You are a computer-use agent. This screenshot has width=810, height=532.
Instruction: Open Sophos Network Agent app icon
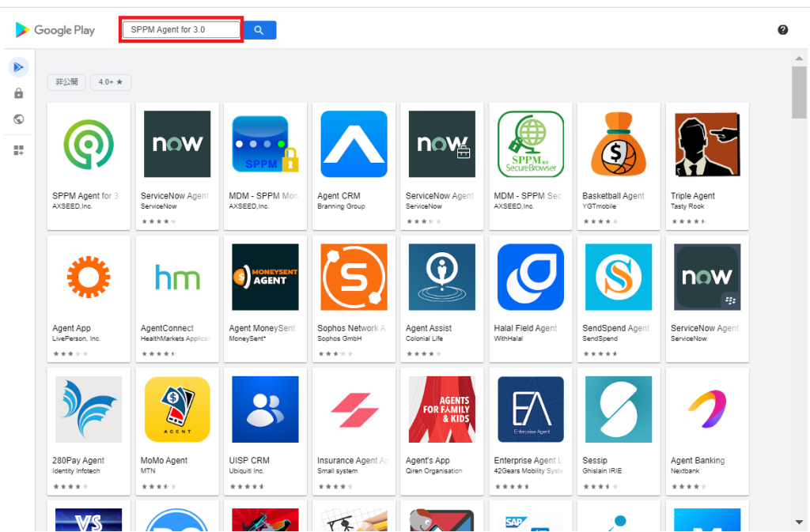[x=354, y=277]
